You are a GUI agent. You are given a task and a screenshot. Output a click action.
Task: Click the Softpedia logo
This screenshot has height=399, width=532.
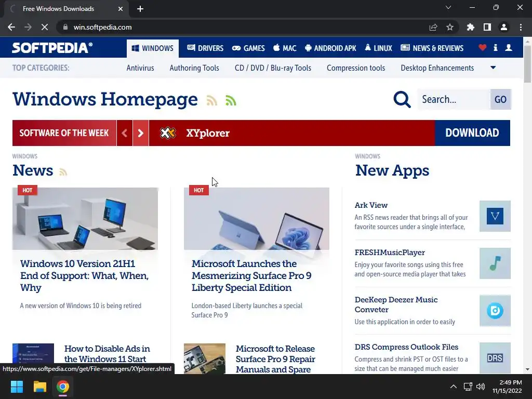coord(52,48)
